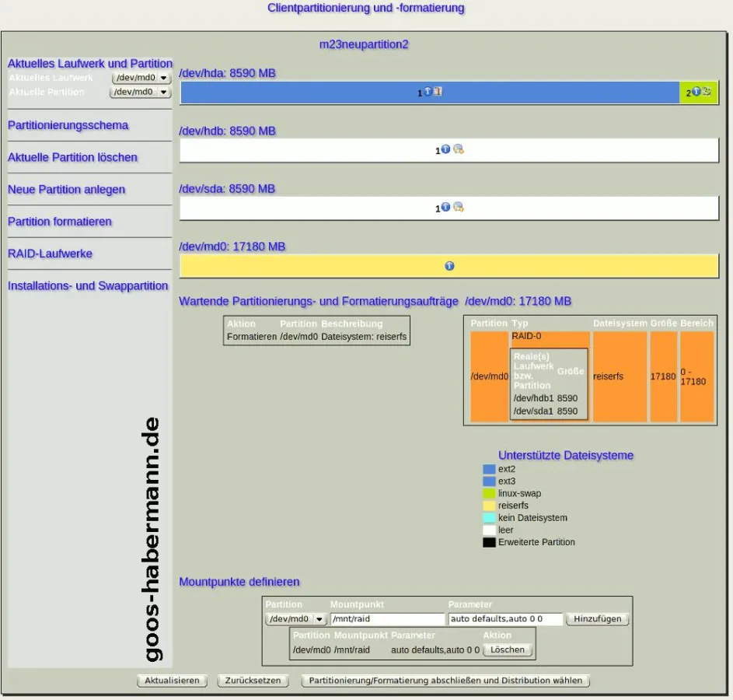Click the info icon on the /dev/md0 bar
The image size is (733, 700).
click(449, 266)
